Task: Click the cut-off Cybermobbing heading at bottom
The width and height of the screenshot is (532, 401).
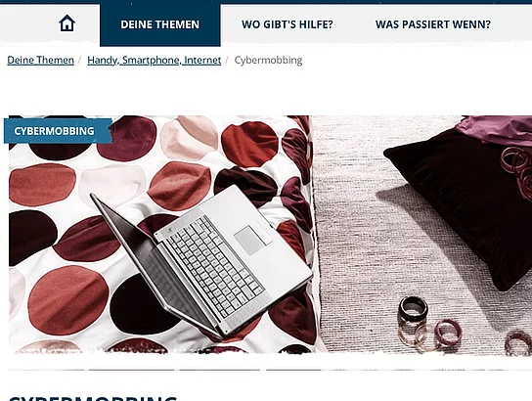Action: [x=93, y=398]
